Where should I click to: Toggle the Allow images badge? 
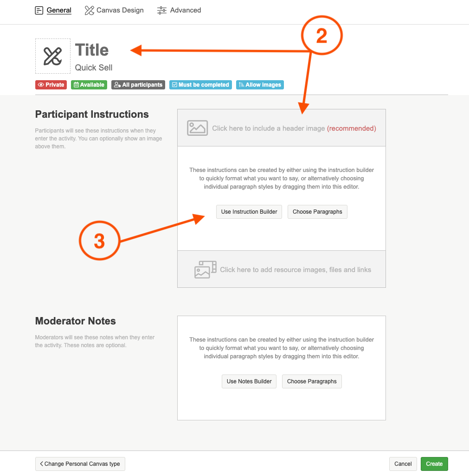tap(260, 85)
